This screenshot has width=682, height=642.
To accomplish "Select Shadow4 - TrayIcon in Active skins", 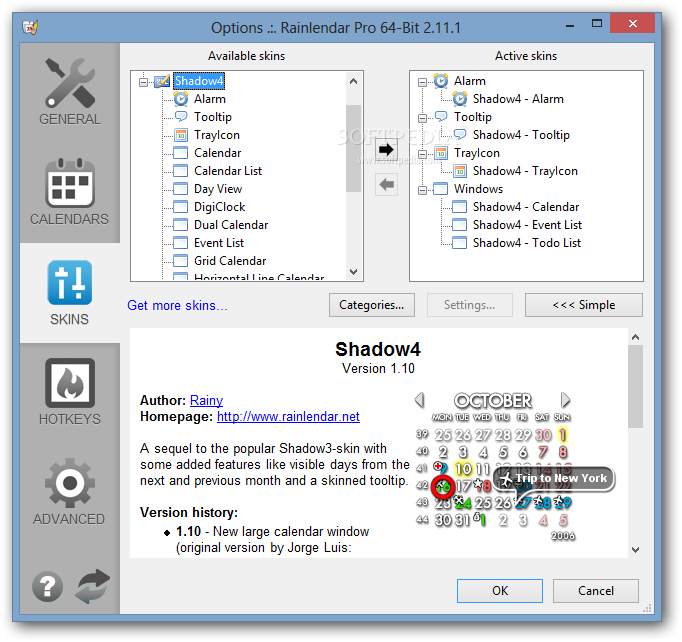I will coord(525,171).
